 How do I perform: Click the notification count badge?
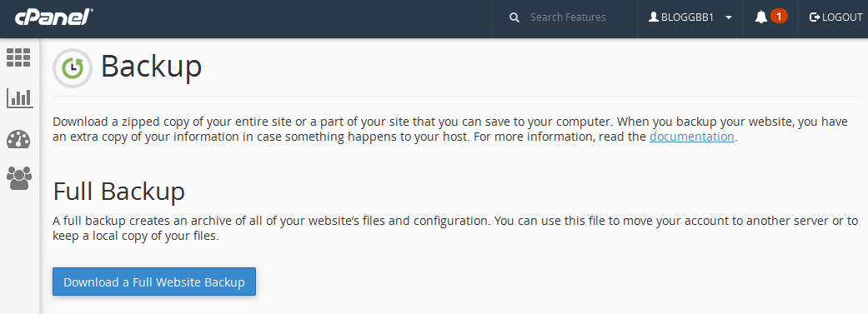pyautogui.click(x=779, y=17)
